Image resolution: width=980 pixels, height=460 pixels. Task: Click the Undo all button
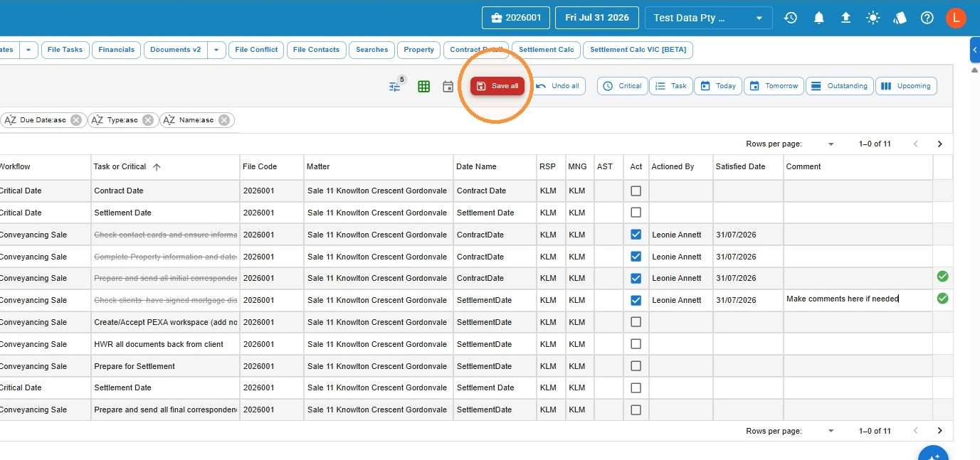coord(559,86)
